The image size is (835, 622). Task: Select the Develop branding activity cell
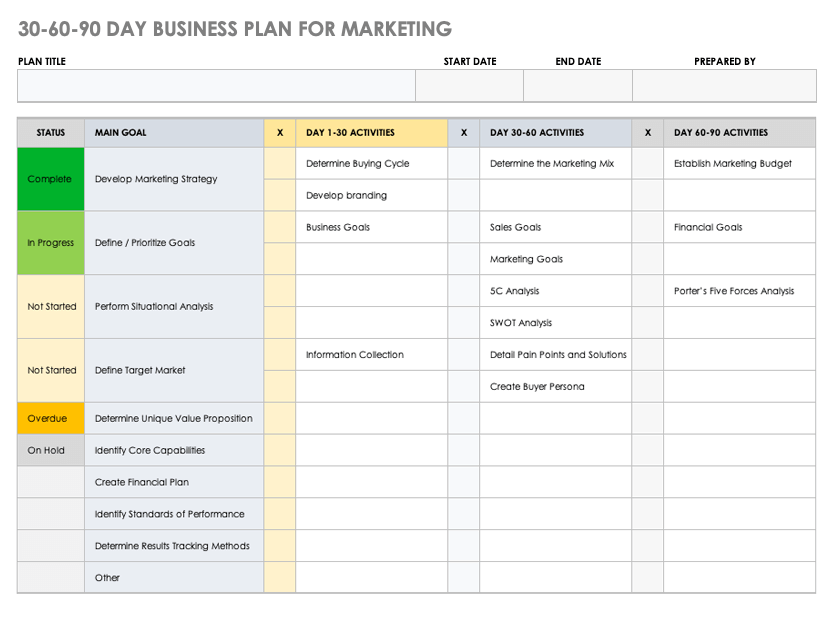pos(372,196)
